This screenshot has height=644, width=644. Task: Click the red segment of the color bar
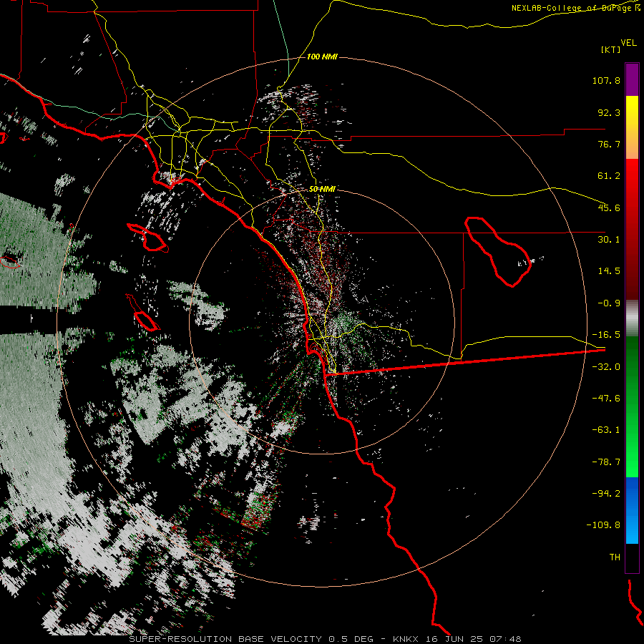pyautogui.click(x=632, y=229)
